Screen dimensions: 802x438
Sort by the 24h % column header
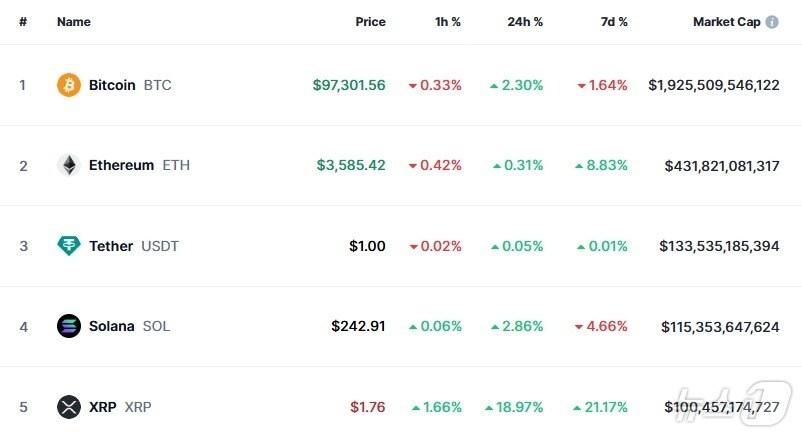click(x=525, y=21)
